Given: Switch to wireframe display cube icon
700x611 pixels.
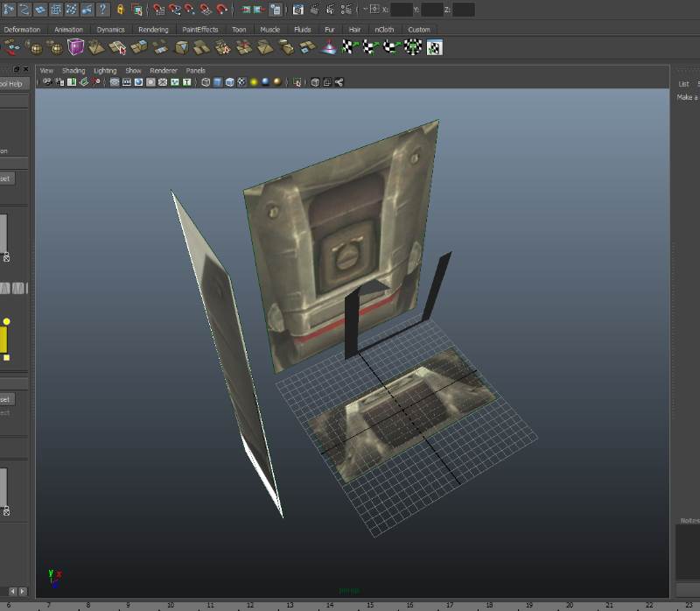Looking at the screenshot, I should [206, 82].
